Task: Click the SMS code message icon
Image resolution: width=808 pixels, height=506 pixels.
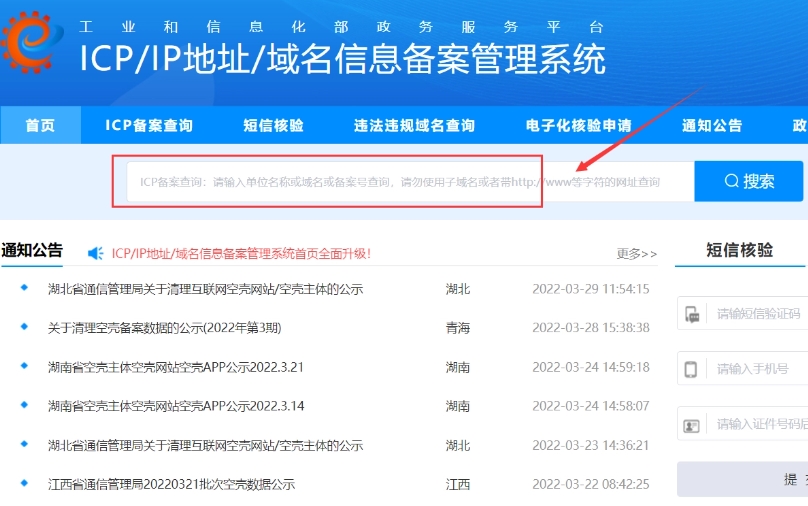Action: (691, 314)
